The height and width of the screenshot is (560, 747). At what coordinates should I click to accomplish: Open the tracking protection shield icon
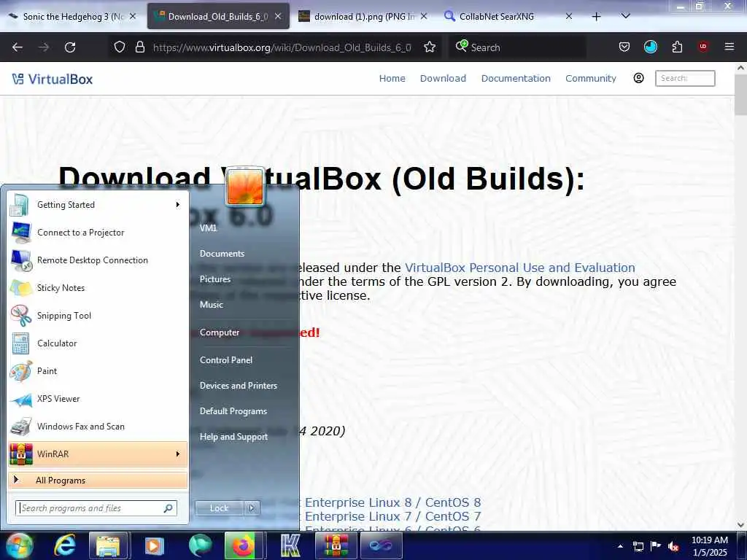(120, 47)
